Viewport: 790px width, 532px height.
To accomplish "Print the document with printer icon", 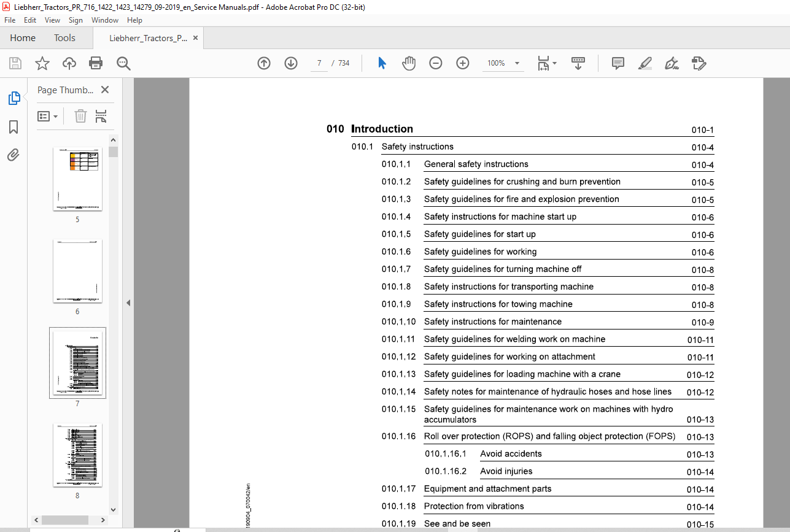I will tap(96, 63).
